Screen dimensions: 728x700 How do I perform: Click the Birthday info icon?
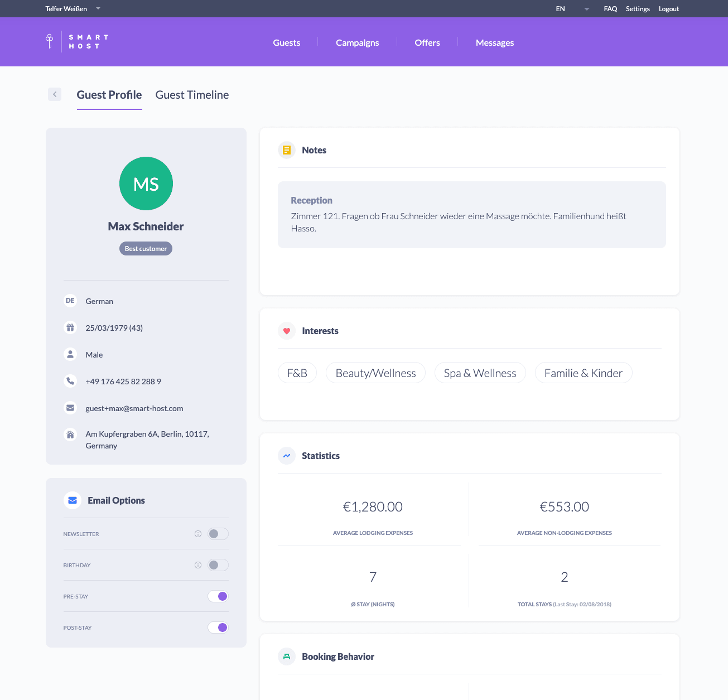point(197,565)
